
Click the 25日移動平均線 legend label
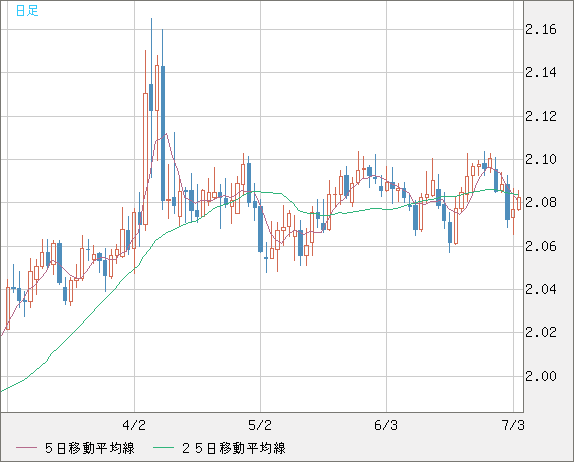pos(234,448)
